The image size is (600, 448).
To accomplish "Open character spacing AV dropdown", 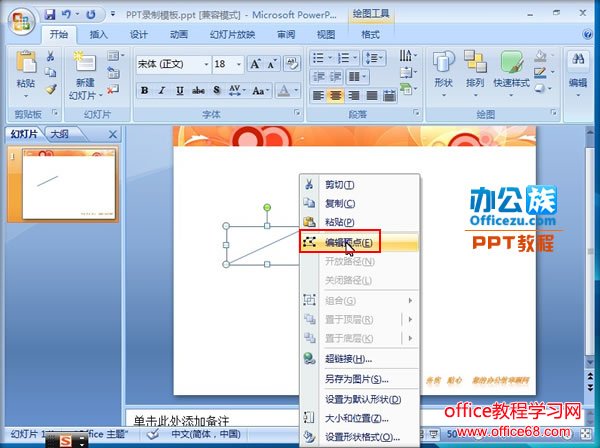I will [237, 91].
